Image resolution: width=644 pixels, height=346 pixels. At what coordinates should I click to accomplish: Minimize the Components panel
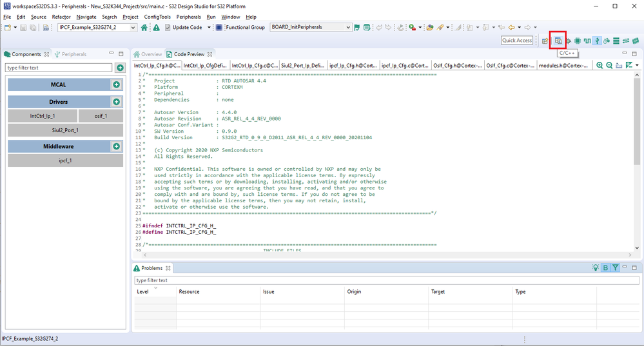point(111,53)
